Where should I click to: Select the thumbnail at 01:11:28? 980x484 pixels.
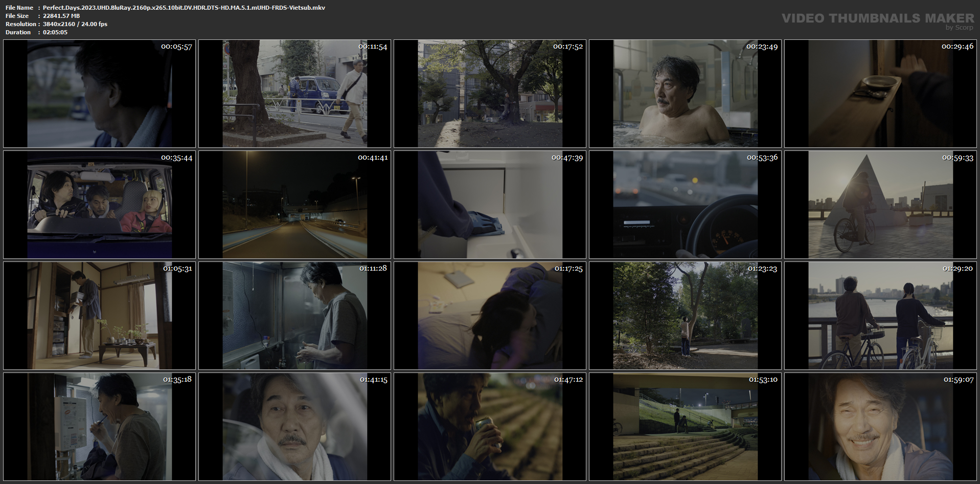[294, 316]
